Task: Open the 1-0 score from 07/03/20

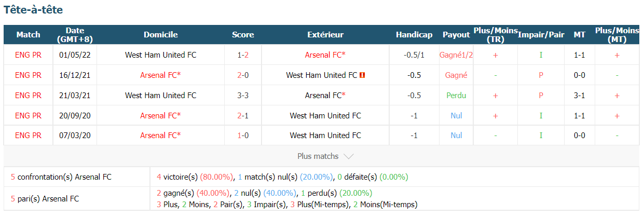Action: coord(243,136)
